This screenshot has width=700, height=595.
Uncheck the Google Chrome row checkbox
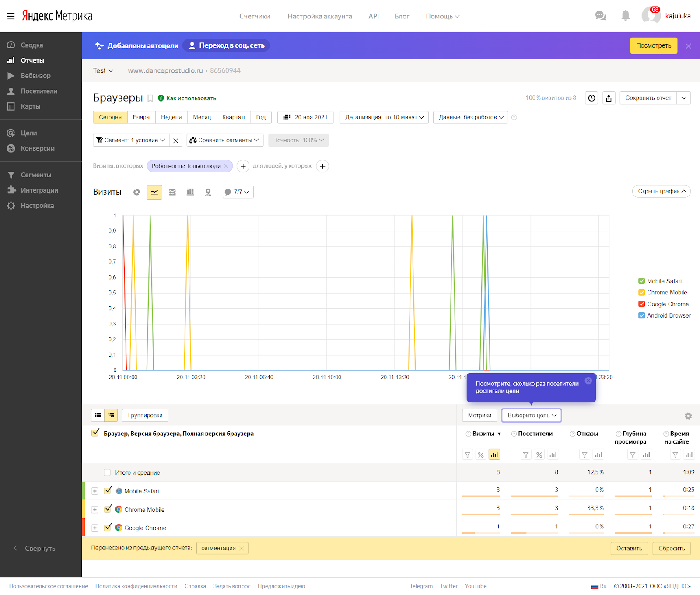108,528
